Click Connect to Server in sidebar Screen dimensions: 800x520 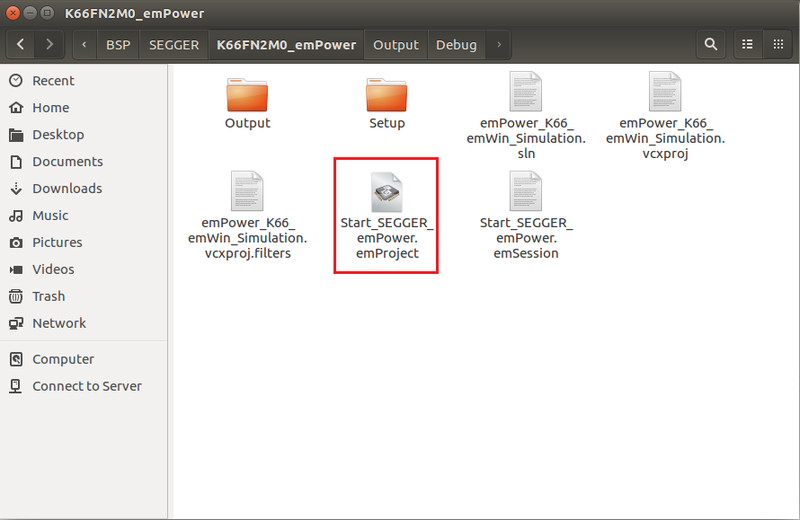coord(87,386)
